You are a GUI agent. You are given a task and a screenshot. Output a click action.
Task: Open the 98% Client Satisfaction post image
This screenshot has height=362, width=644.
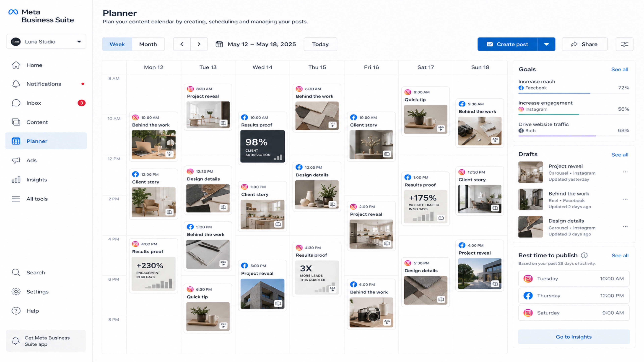coord(262,146)
